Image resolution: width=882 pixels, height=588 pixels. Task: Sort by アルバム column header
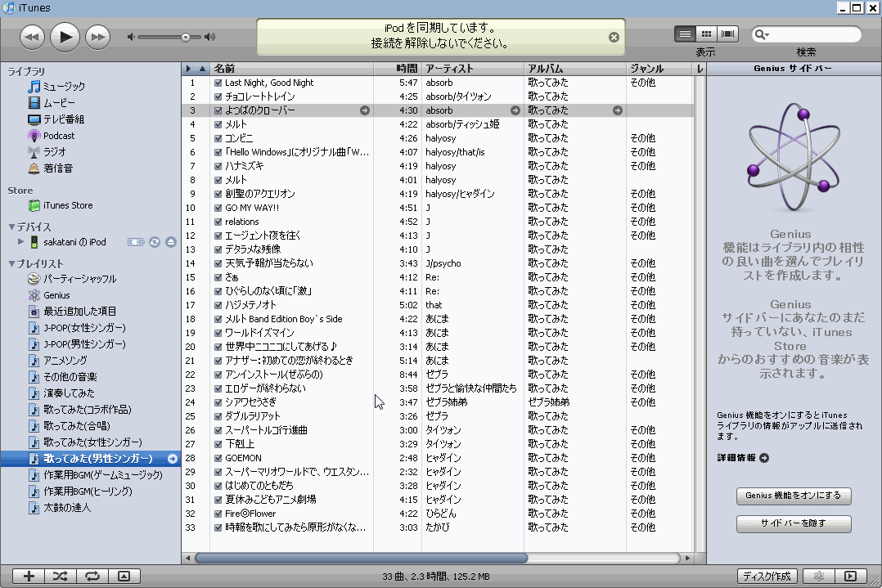[x=575, y=69]
